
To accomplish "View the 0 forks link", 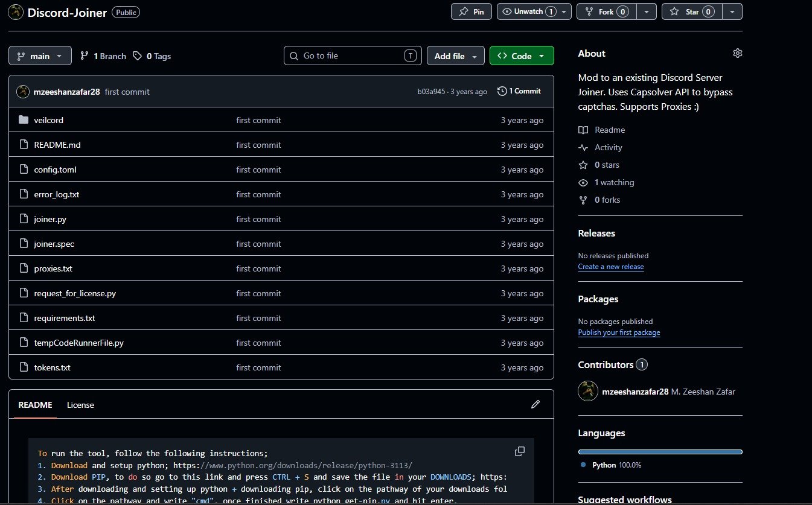I will click(x=599, y=200).
